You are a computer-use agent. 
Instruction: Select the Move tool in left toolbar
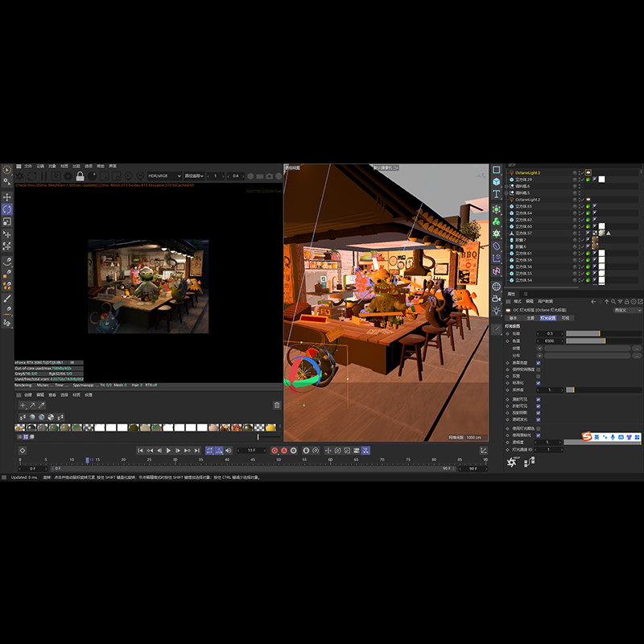click(7, 196)
